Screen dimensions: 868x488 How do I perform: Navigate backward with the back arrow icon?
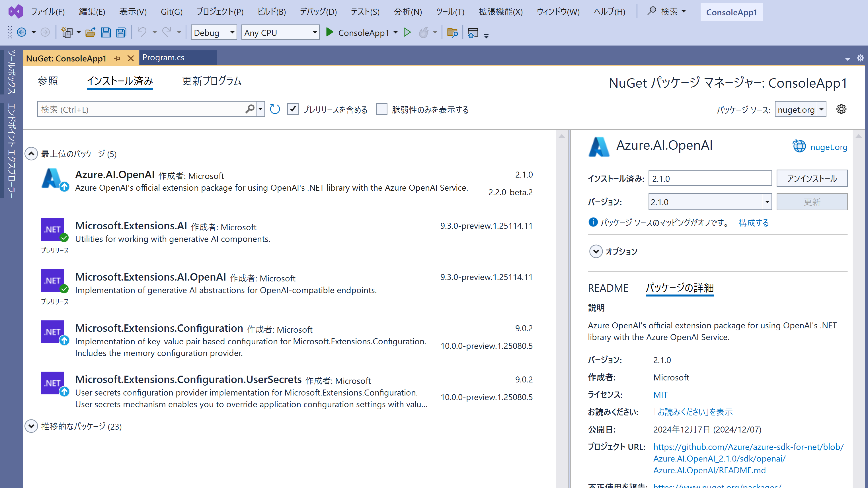(x=22, y=32)
